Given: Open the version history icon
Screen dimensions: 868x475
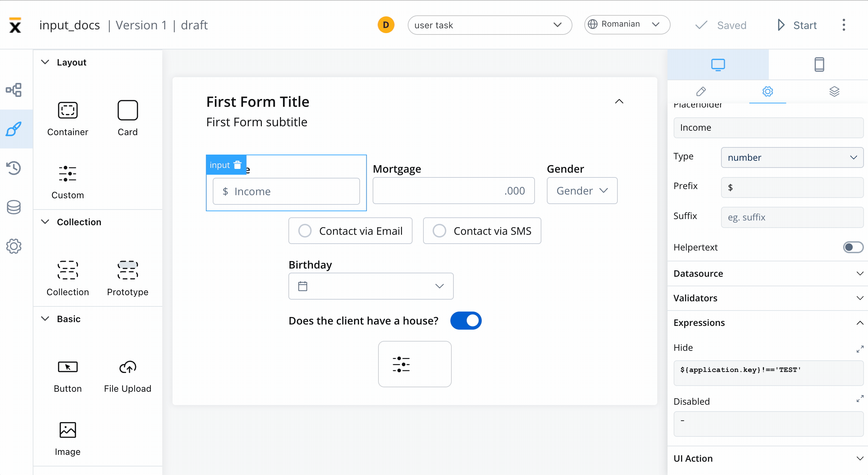Looking at the screenshot, I should [x=14, y=168].
